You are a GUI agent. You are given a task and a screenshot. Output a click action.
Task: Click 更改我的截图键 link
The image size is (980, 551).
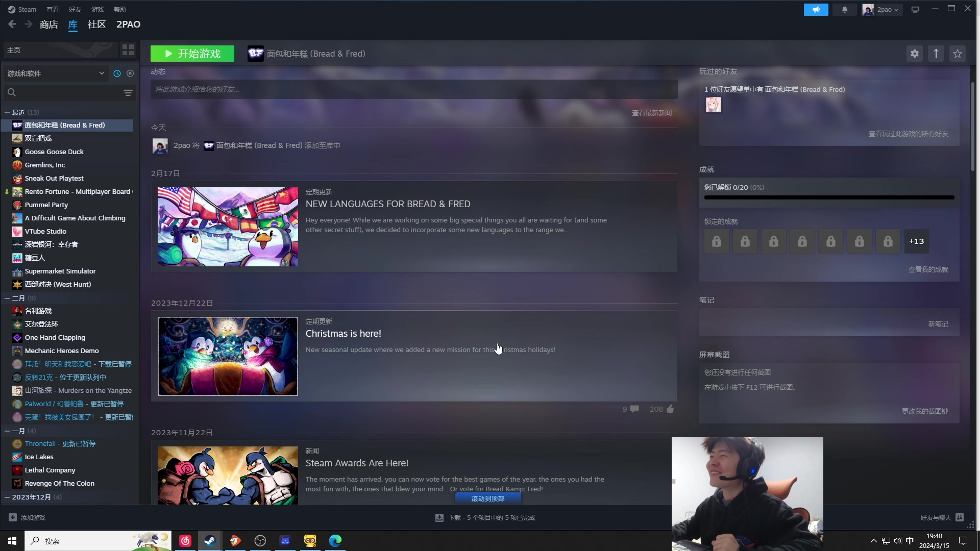click(925, 411)
